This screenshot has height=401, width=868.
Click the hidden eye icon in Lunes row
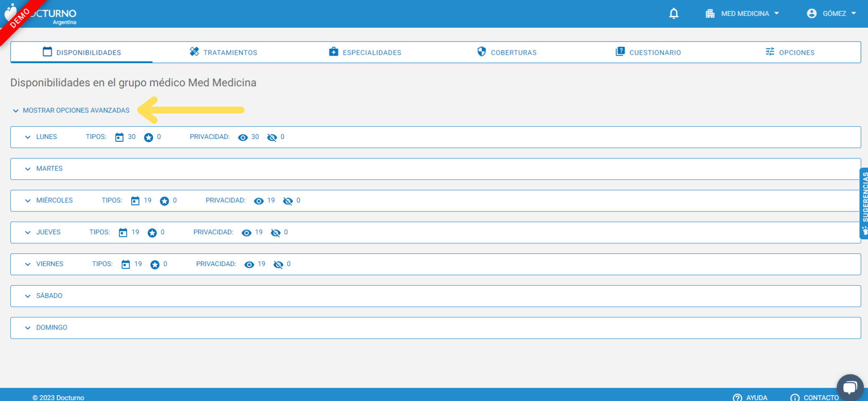click(x=272, y=137)
